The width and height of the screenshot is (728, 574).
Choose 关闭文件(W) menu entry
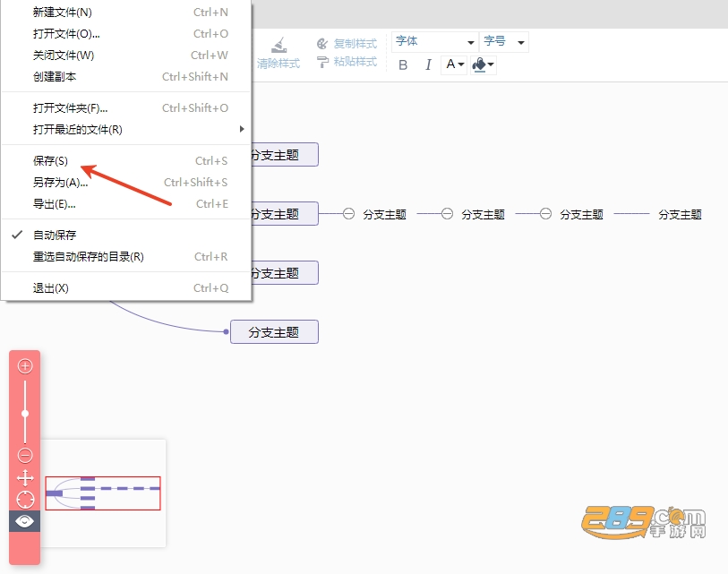click(x=126, y=56)
